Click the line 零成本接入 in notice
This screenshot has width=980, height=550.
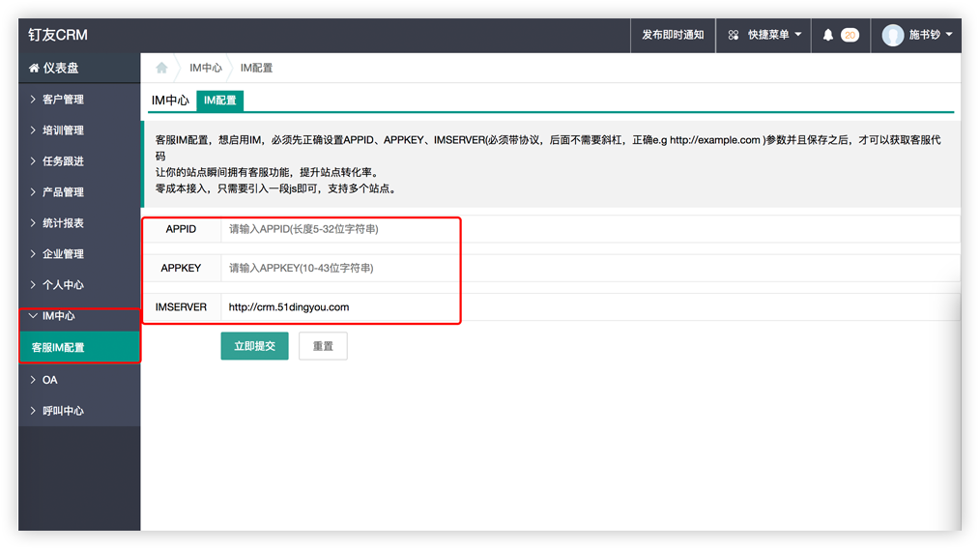tap(275, 188)
